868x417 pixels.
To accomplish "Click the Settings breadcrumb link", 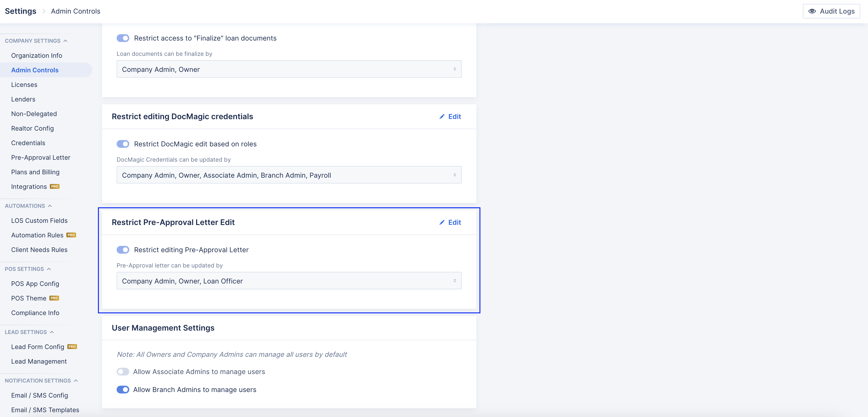I will 21,11.
